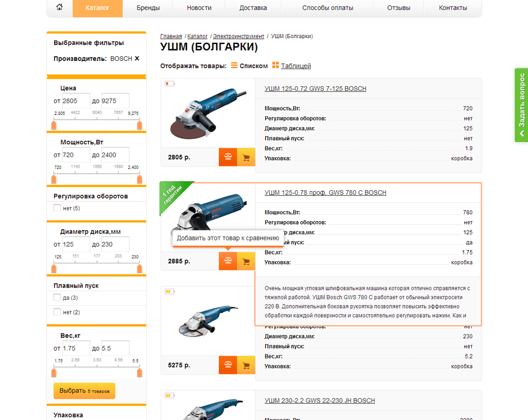
Task: Click the home icon in navigation bar
Action: 60,7
